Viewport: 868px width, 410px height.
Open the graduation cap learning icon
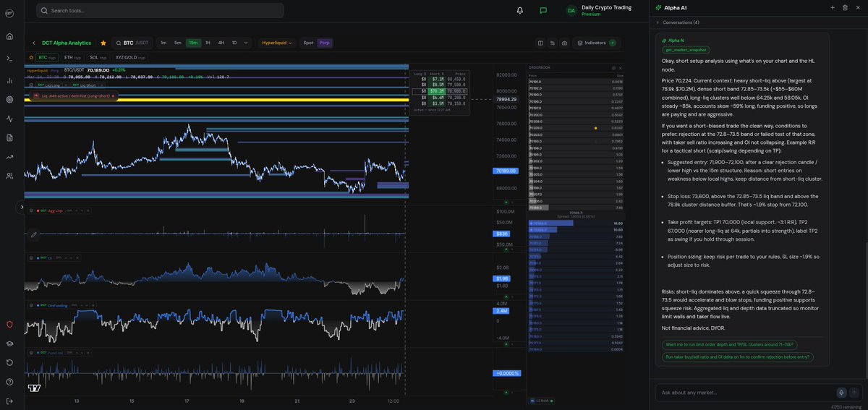(x=9, y=343)
